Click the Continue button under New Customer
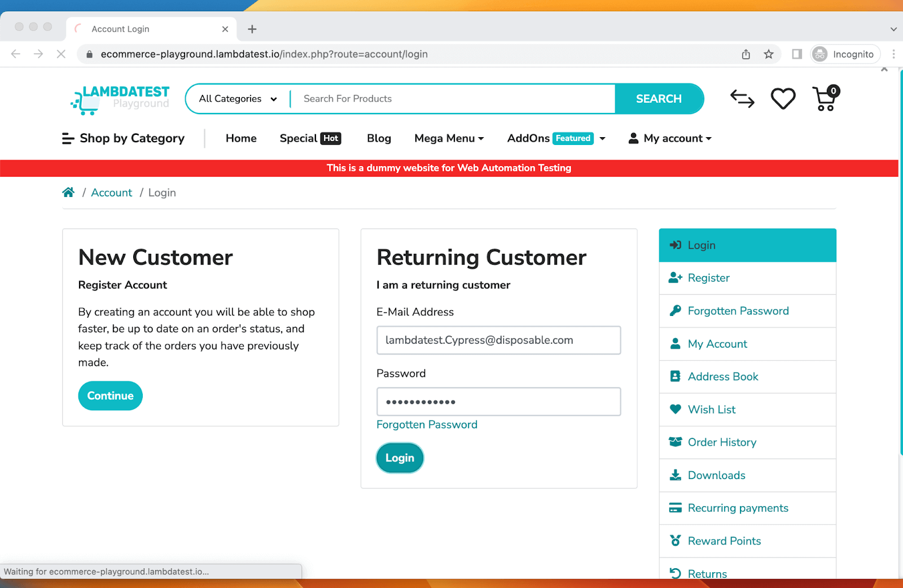 110,396
